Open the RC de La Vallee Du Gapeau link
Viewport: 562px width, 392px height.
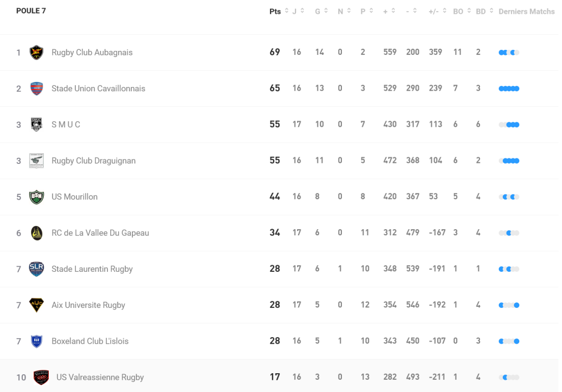click(100, 233)
